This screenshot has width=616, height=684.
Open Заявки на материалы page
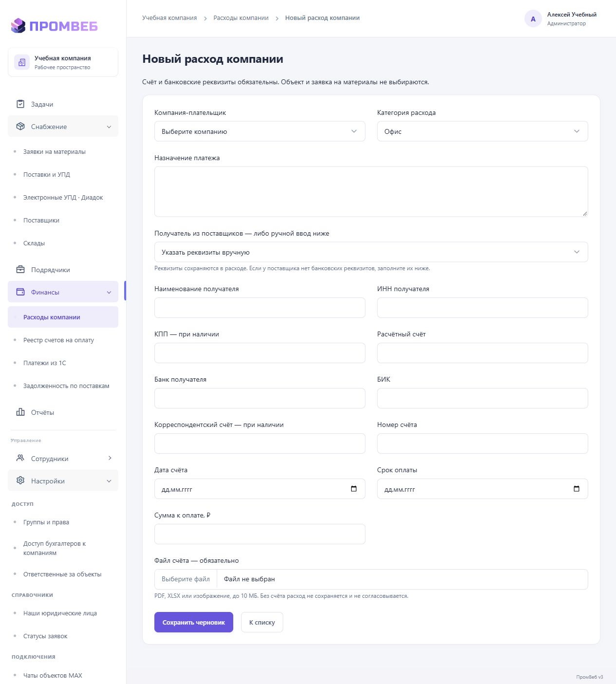[55, 152]
